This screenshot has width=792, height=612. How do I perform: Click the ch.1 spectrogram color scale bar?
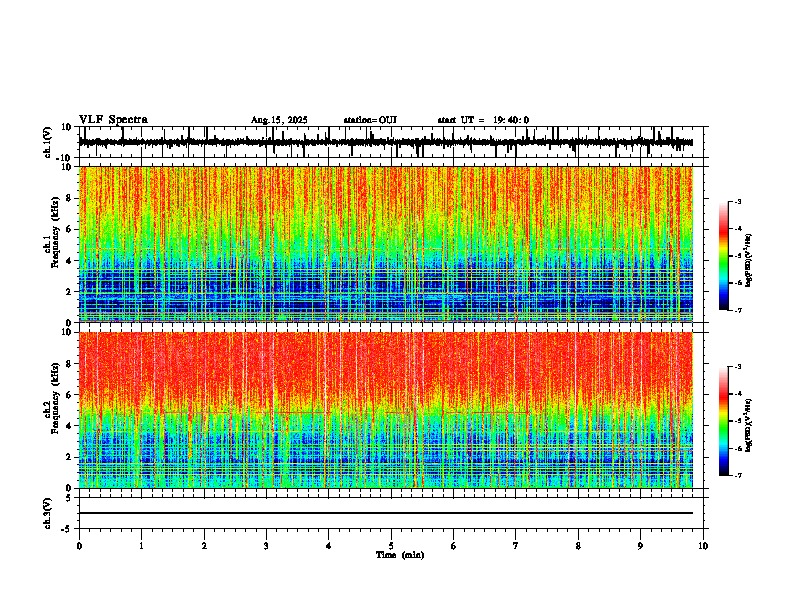724,256
